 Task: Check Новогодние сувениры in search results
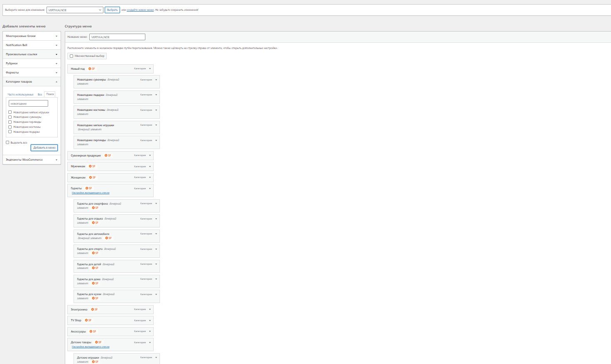10,117
